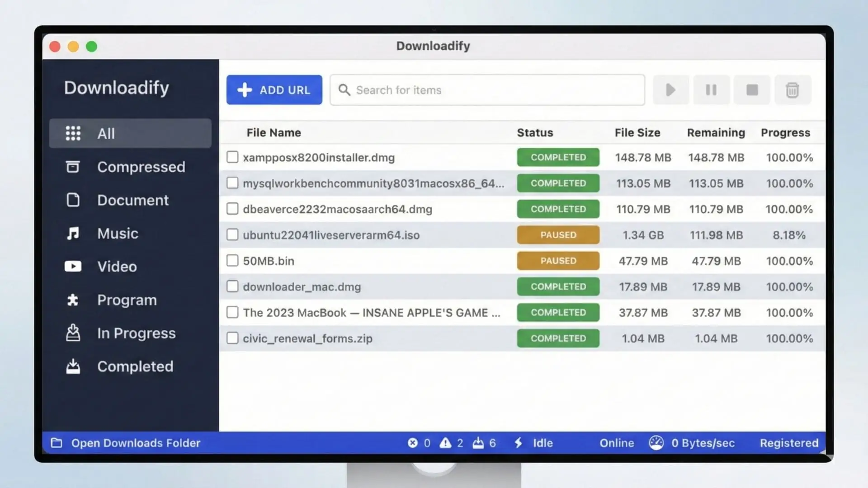The height and width of the screenshot is (488, 868).
Task: Click the trash delete icon
Action: coord(792,90)
